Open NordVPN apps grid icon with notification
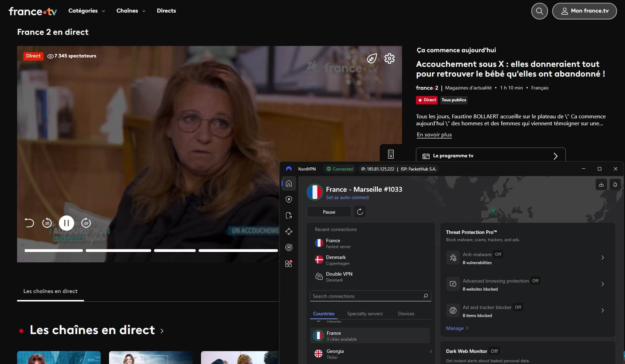This screenshot has height=364, width=625. [x=289, y=263]
